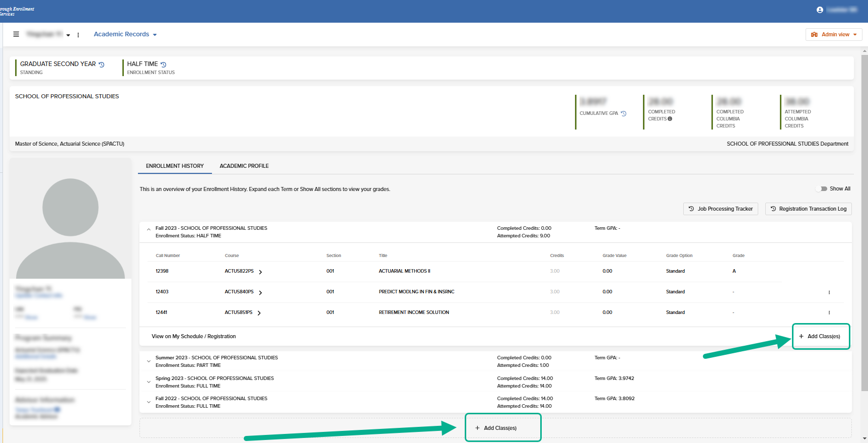Click Master of Science, Actuarial Science (SPACTU) text

point(69,144)
